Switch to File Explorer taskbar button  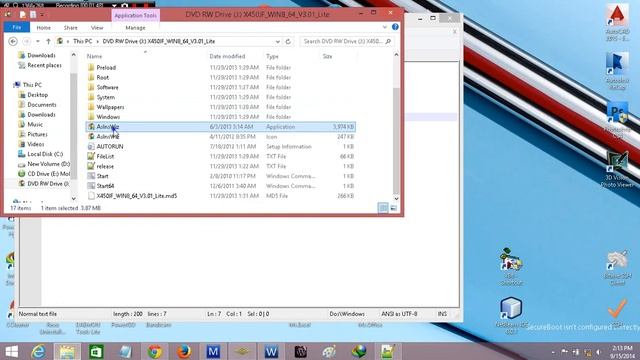(67, 351)
